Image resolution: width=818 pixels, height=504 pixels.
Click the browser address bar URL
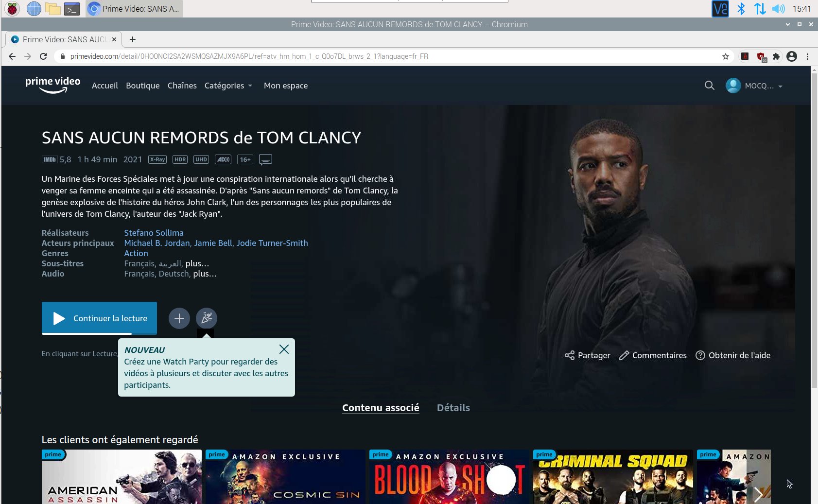click(249, 56)
